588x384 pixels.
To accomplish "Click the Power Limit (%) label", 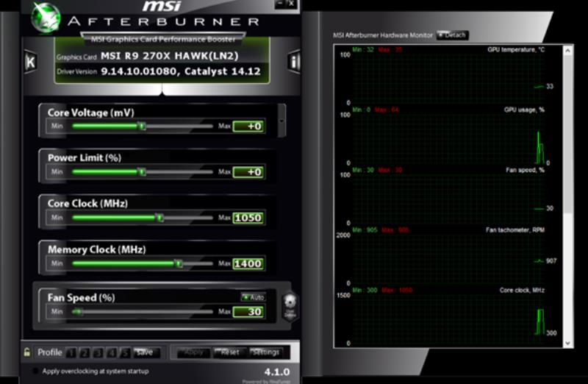I will (85, 157).
